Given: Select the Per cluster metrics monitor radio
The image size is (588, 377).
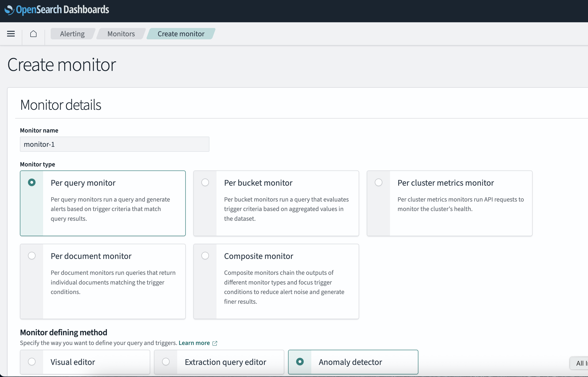Looking at the screenshot, I should 378,182.
